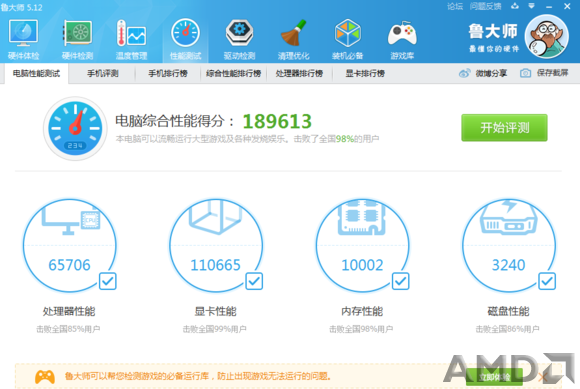Click the orange gamepad icon in notice bar

45,377
